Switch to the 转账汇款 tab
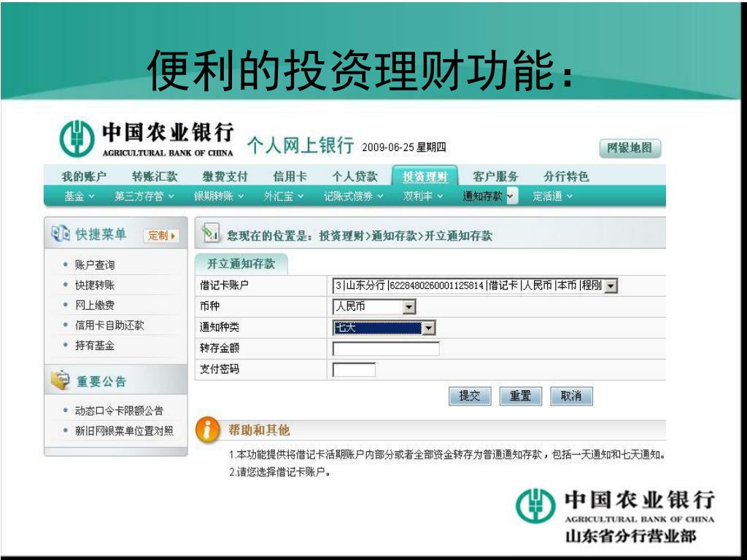 (155, 176)
